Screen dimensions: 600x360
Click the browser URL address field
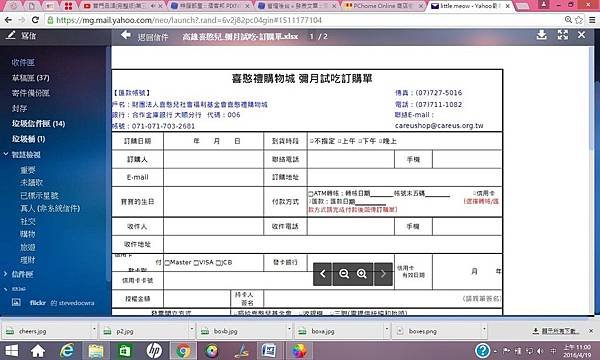click(x=306, y=20)
